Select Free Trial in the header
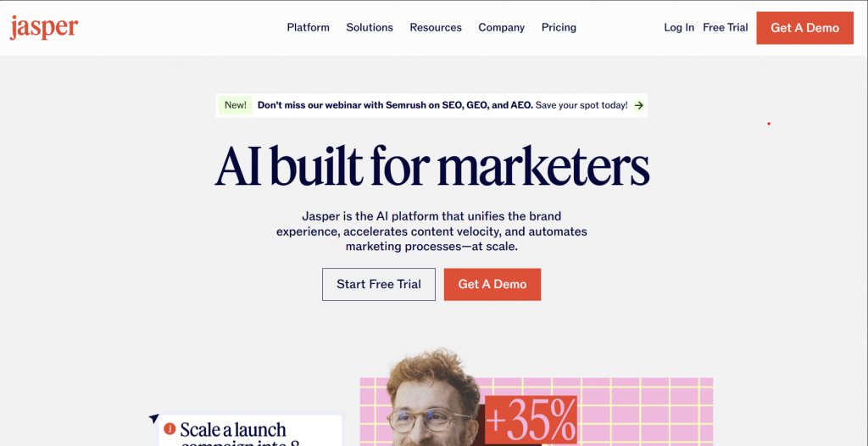868x446 pixels. [726, 27]
